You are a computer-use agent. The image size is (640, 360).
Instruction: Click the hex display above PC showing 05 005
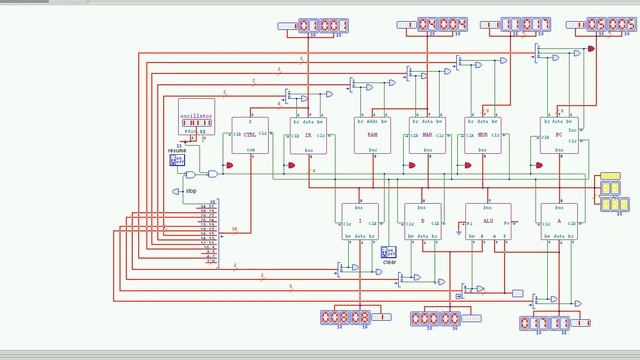[611, 24]
